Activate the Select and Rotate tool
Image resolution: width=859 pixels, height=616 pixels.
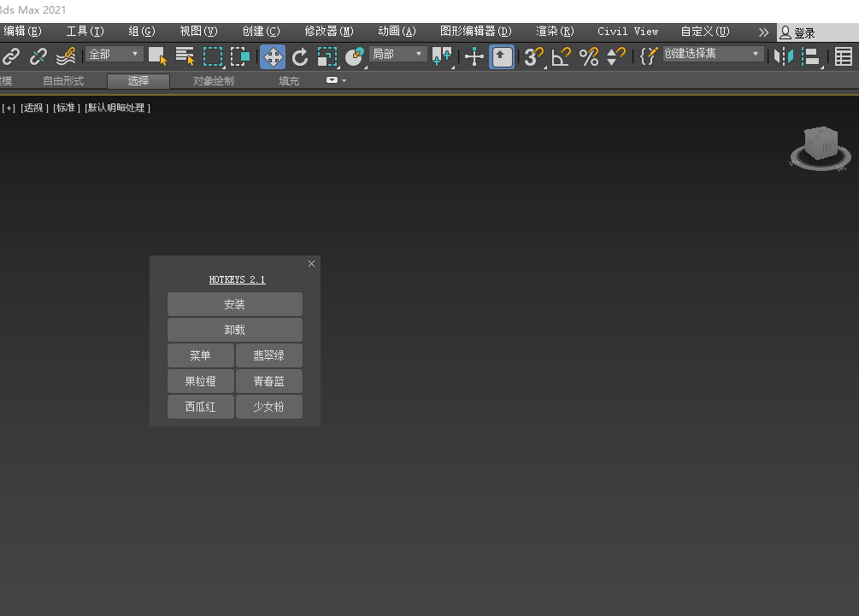click(x=300, y=56)
